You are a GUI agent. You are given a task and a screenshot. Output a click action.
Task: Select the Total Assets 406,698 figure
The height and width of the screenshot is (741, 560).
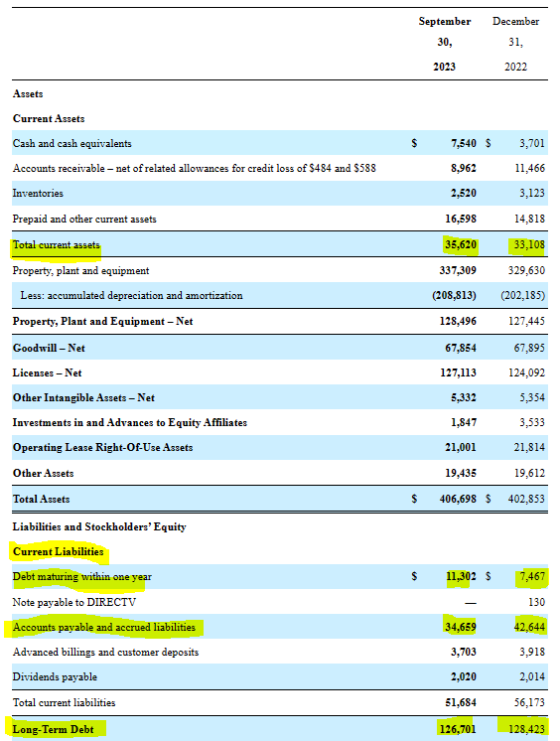click(458, 499)
